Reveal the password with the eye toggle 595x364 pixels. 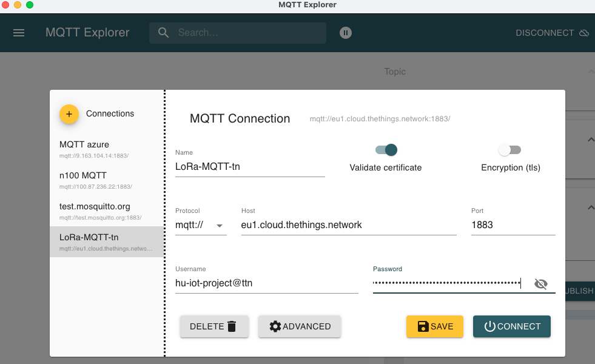(x=541, y=283)
